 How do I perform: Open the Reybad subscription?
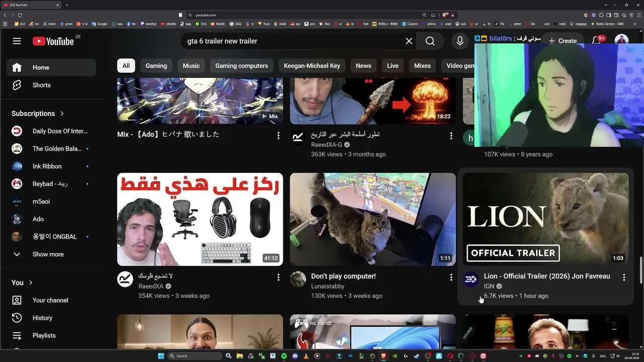(51, 184)
